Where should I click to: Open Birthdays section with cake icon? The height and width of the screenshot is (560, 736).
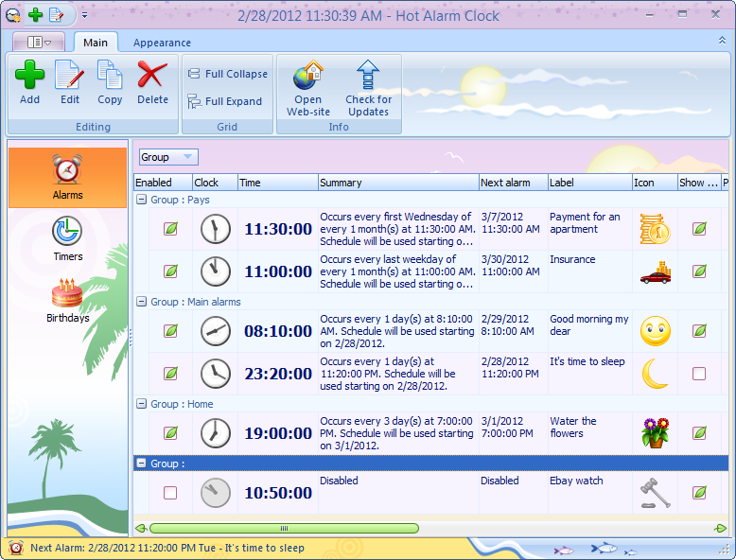point(67,300)
